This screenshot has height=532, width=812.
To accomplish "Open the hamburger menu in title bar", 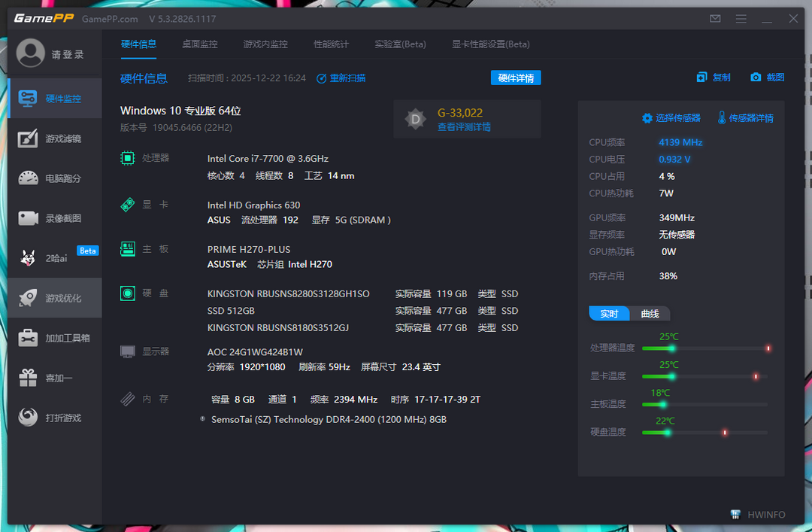I will pyautogui.click(x=741, y=19).
